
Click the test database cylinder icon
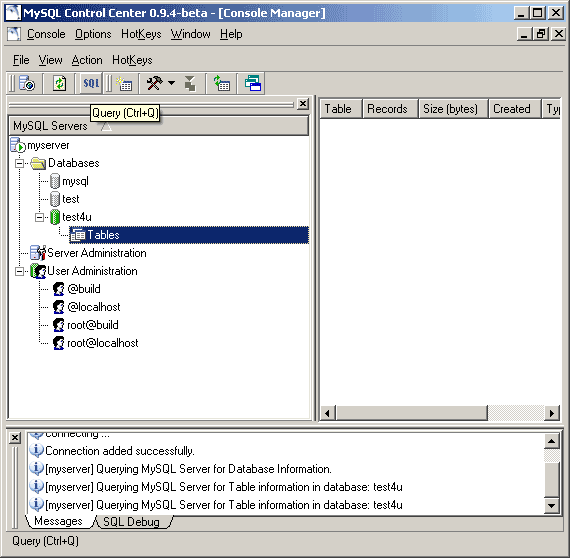click(55, 199)
